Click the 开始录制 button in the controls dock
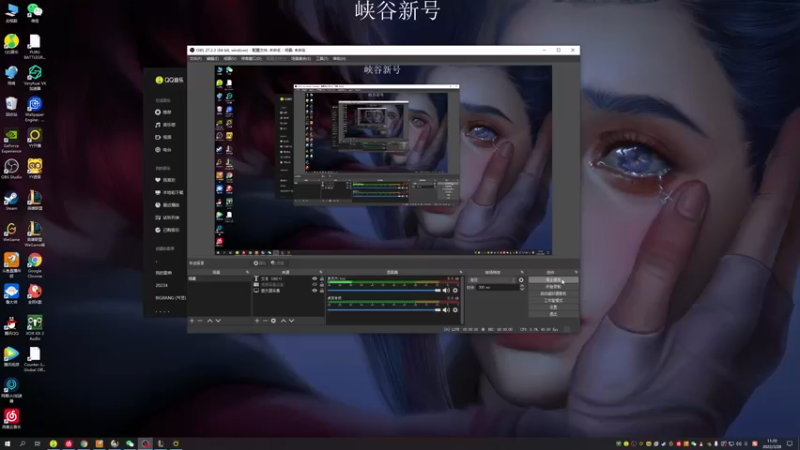 (x=553, y=287)
